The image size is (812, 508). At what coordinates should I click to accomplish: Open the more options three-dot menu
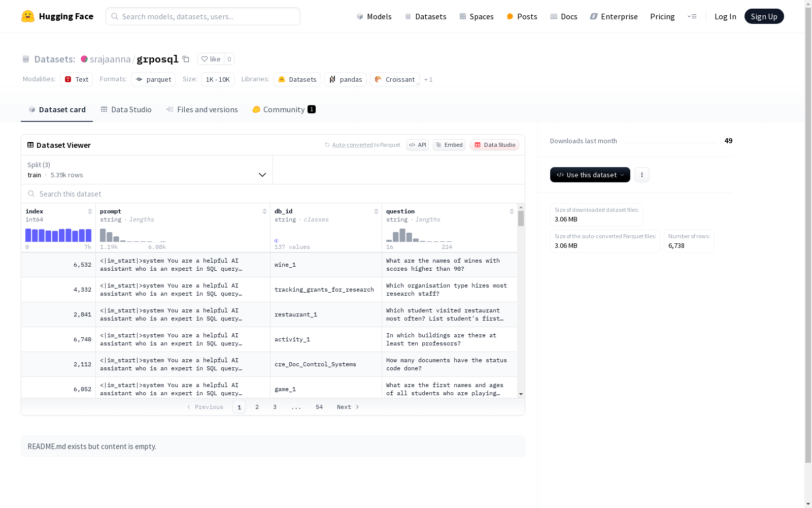click(x=642, y=175)
